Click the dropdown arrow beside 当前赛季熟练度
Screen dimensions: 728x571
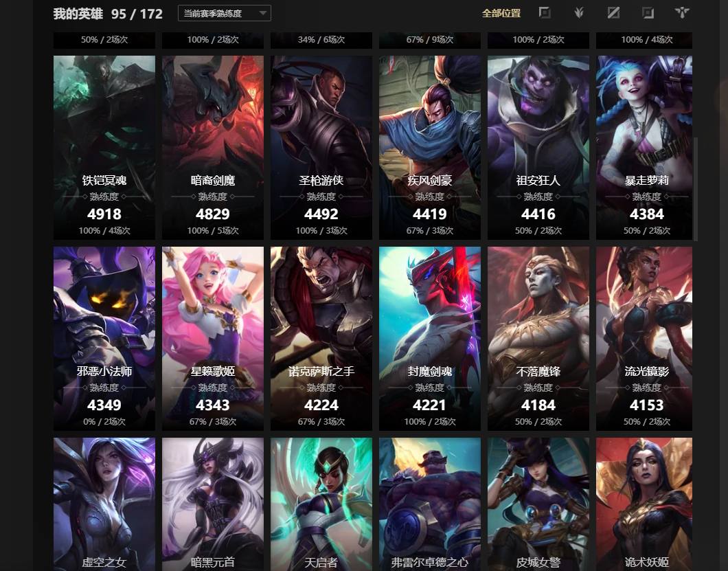[x=263, y=13]
